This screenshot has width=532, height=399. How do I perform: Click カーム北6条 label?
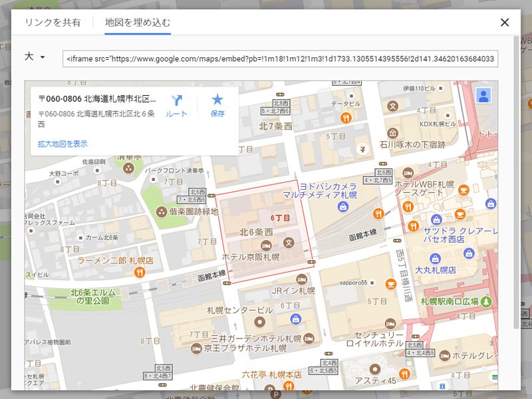(102, 237)
